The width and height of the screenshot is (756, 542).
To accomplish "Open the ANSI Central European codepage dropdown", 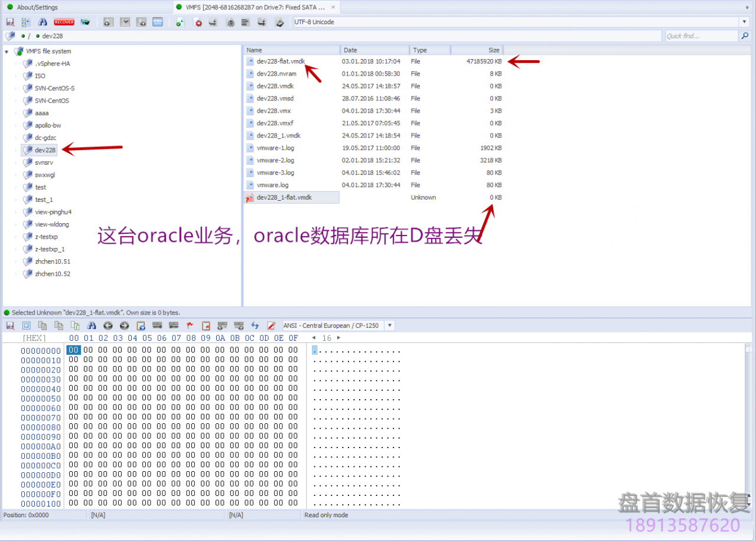I will coord(389,325).
